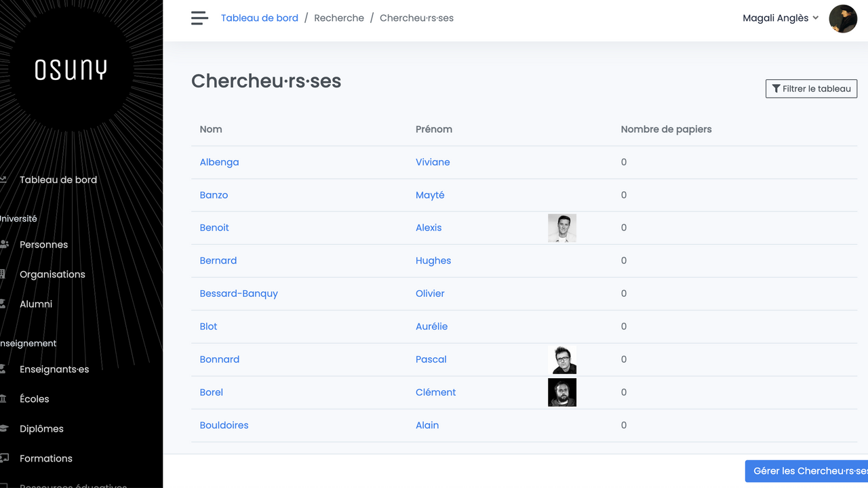Select Écoles in the sidebar
This screenshot has width=868, height=488.
[35, 399]
